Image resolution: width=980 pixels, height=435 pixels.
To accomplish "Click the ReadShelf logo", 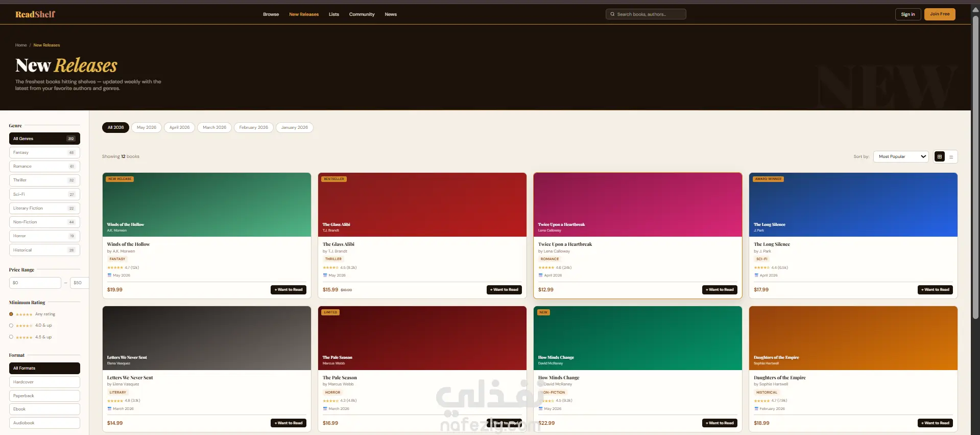I will [x=35, y=14].
